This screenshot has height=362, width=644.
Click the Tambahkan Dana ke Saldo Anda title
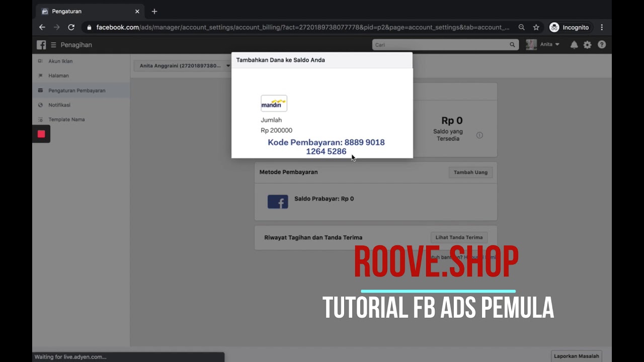coord(281,60)
